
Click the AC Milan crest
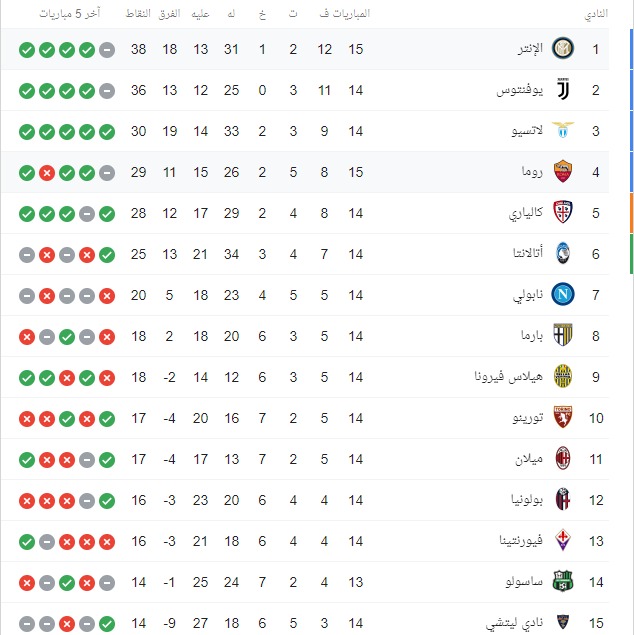[x=563, y=458]
